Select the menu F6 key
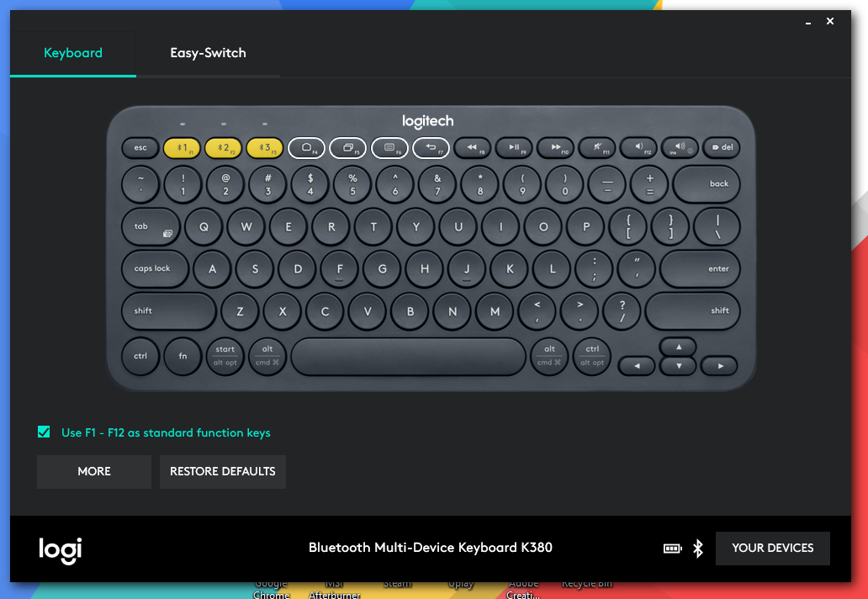This screenshot has height=599, width=868. click(x=389, y=147)
